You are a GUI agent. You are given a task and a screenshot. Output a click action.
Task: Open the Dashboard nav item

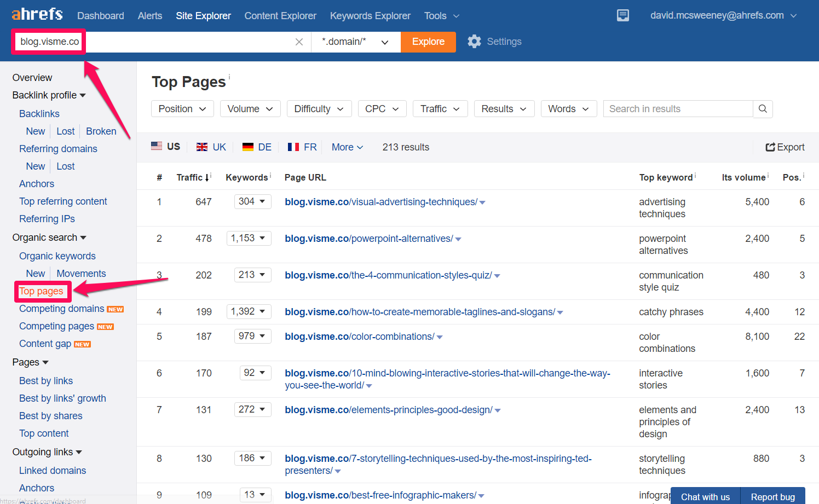[x=101, y=16]
